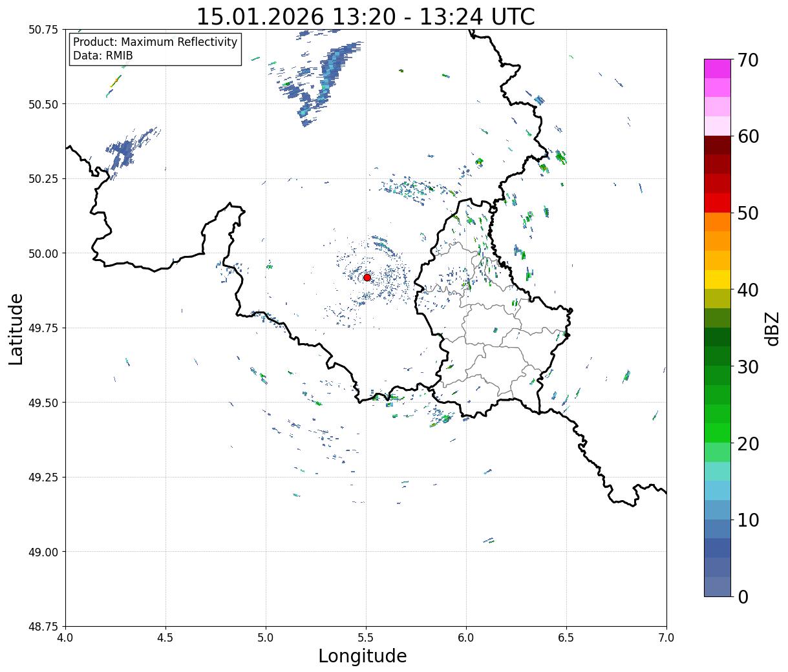Click the longitude tick label 7.0
788x672 pixels.
click(x=666, y=638)
